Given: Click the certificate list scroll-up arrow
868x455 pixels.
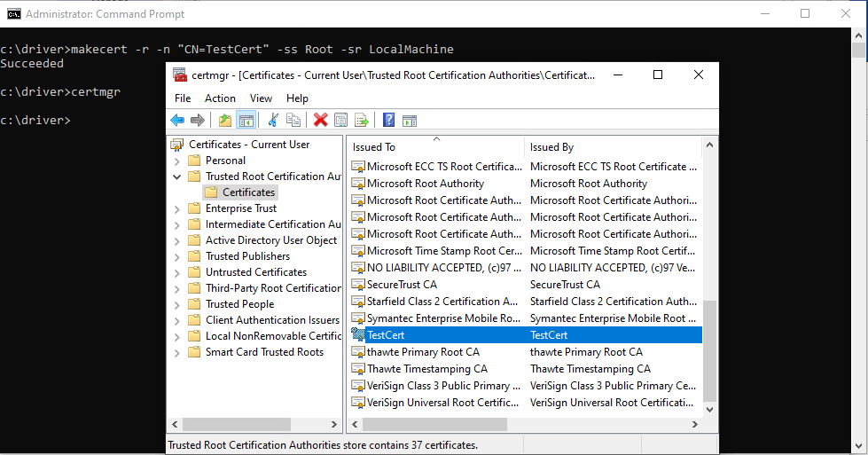Looking at the screenshot, I should 709,145.
